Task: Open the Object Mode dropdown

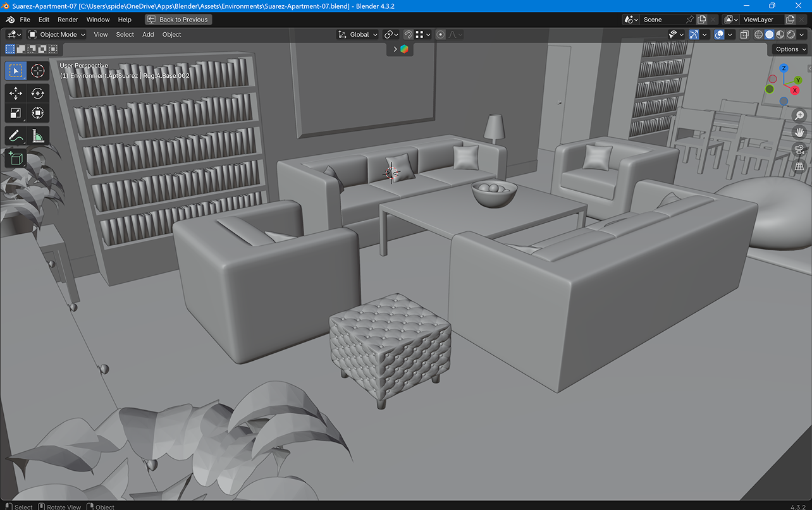Action: [57, 35]
